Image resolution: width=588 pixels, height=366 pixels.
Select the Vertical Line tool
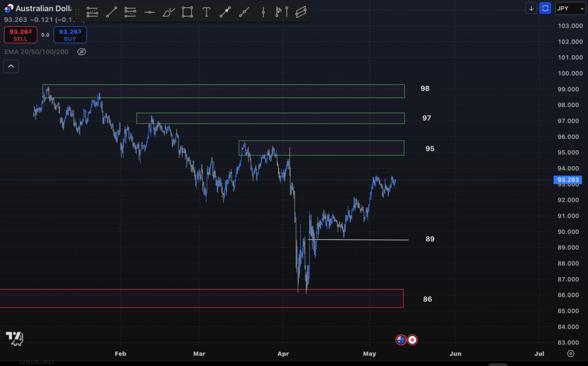262,12
